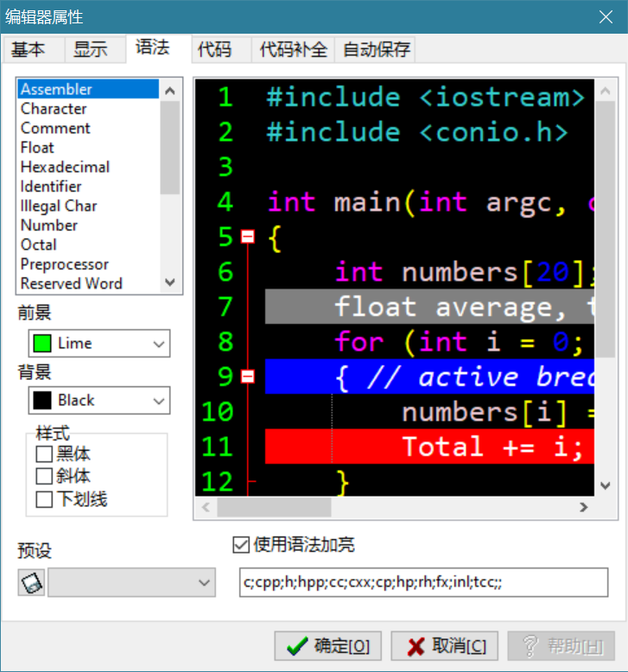Collapse the code fold marker on line 5
628x672 pixels.
(x=248, y=237)
